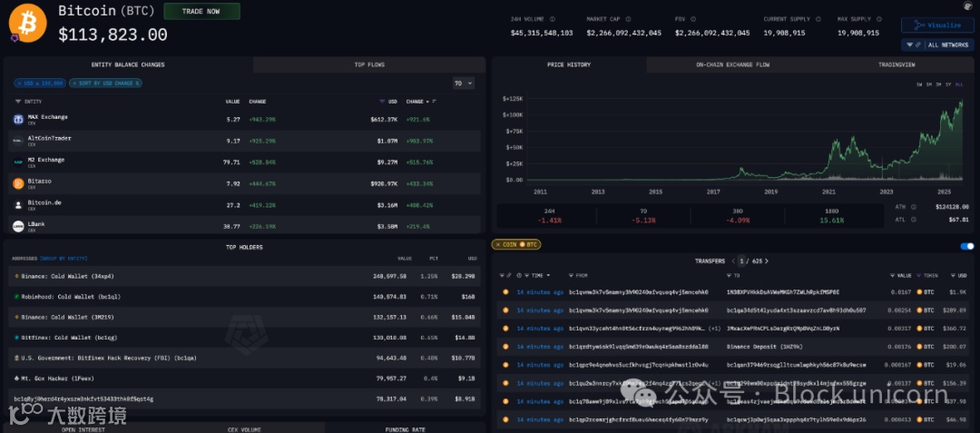Click the transfers page number 1 field

click(742, 261)
